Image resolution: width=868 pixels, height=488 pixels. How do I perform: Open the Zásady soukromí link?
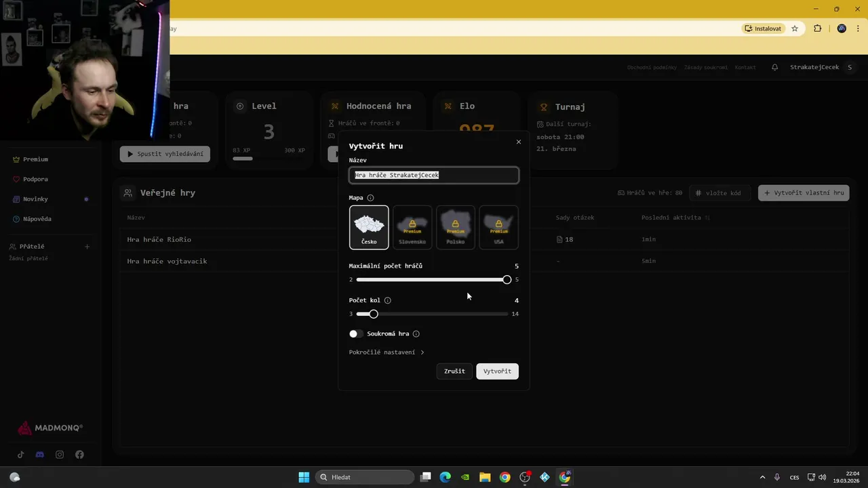706,68
